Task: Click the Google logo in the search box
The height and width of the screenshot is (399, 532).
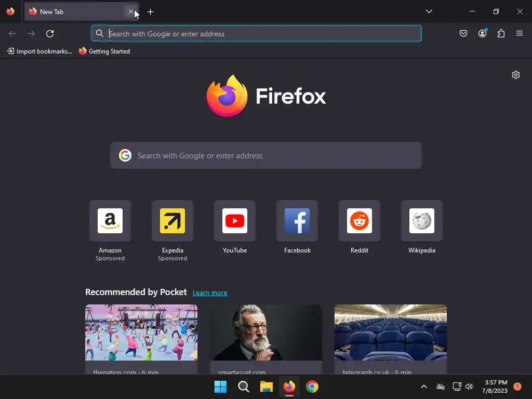Action: tap(125, 155)
